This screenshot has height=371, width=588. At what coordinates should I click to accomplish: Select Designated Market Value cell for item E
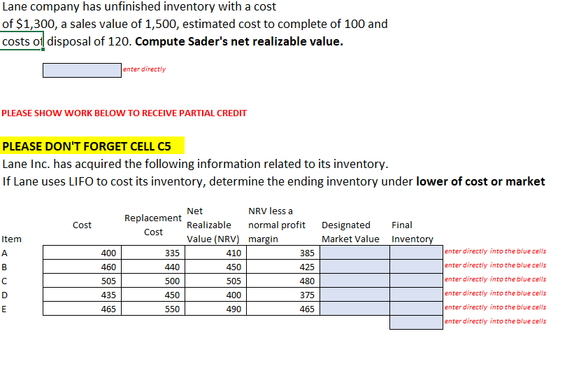354,309
